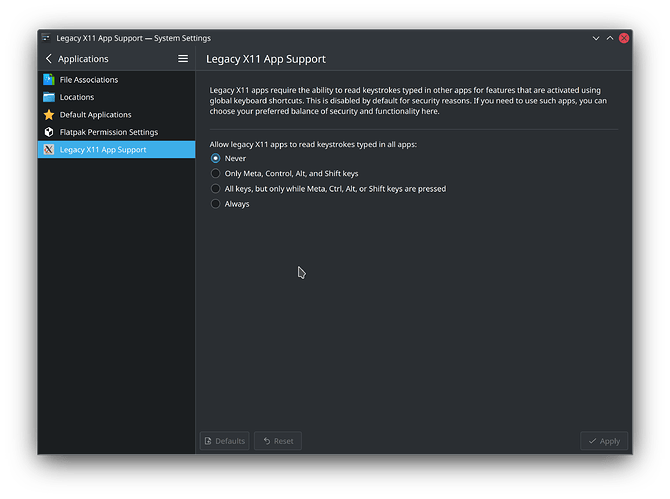Click the Defaults button
The height and width of the screenshot is (499, 670).
(224, 441)
